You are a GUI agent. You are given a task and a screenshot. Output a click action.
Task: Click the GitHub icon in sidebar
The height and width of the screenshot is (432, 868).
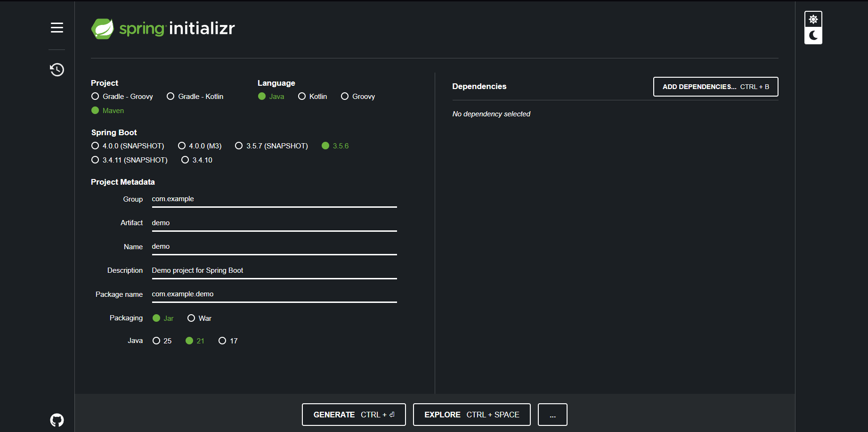57,420
